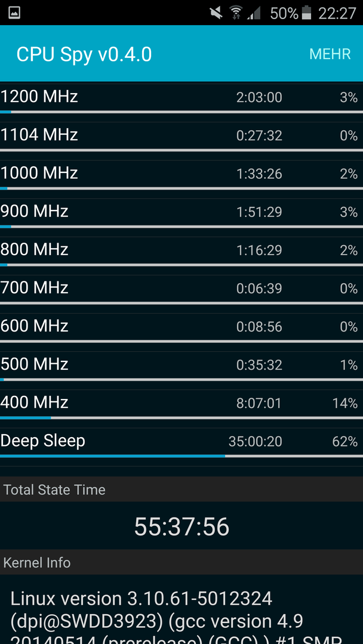Tap the 1000 MHz time 1:33:26
The image size is (363, 644).
(259, 174)
